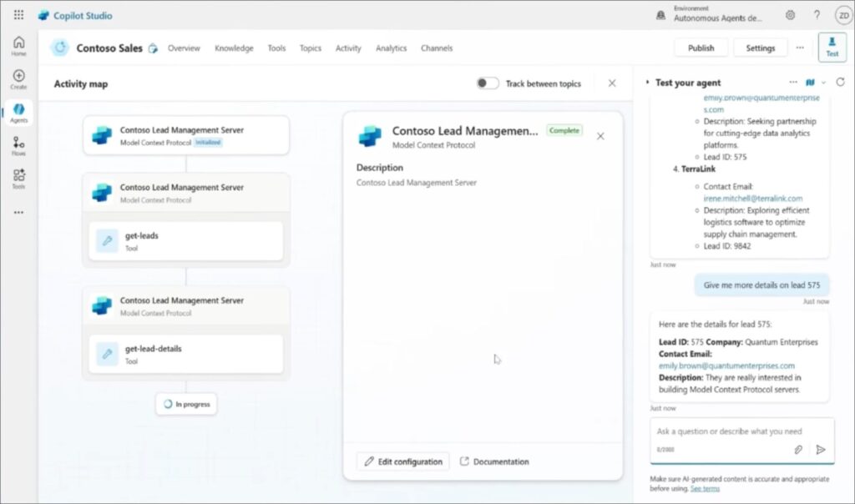The width and height of the screenshot is (855, 504).
Task: Refresh the test conversation
Action: 840,83
